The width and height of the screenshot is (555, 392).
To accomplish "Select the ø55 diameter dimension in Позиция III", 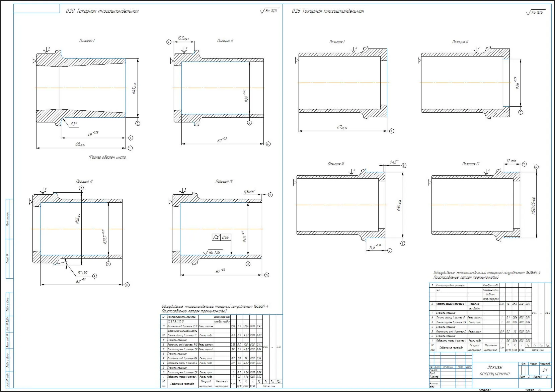I will pos(78,218).
